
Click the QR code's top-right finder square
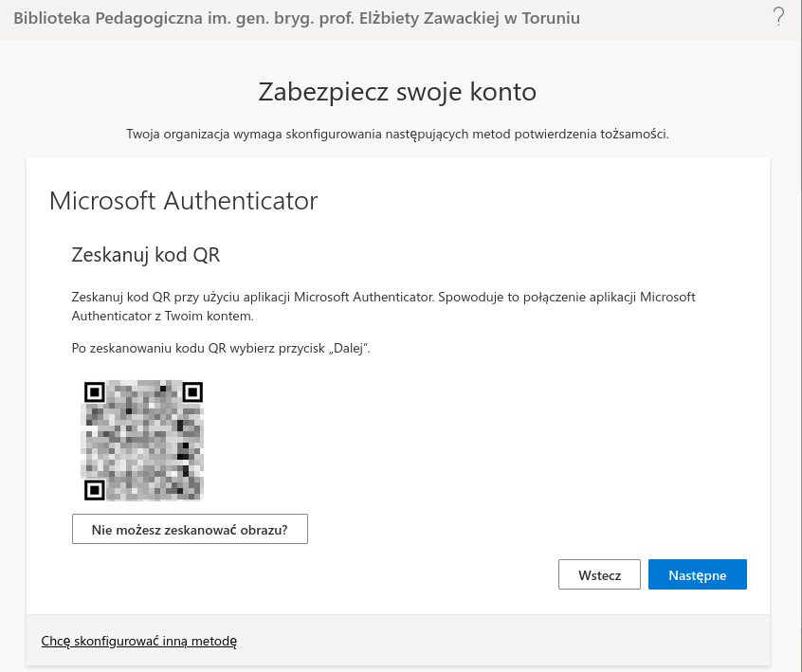pos(191,391)
